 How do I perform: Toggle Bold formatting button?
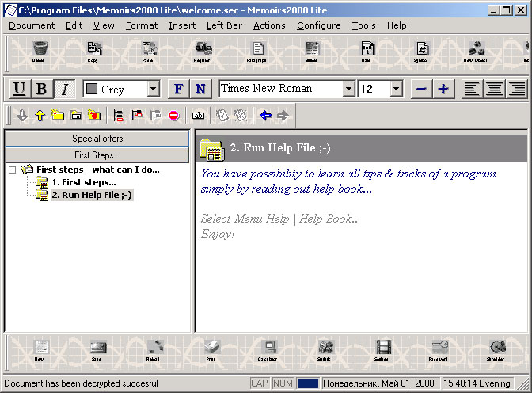click(x=42, y=89)
